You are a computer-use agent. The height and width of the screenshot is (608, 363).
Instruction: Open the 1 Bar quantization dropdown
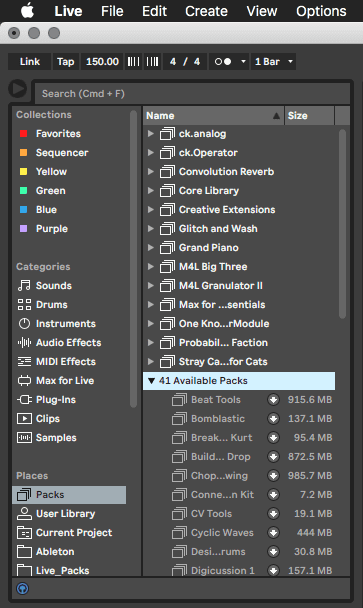pos(273,62)
